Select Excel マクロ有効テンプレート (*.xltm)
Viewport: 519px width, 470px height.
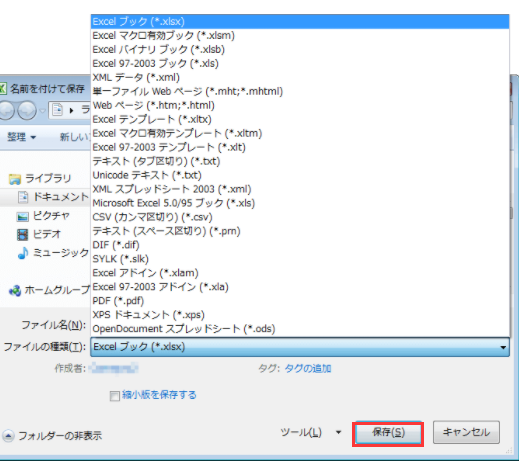[x=300, y=134]
